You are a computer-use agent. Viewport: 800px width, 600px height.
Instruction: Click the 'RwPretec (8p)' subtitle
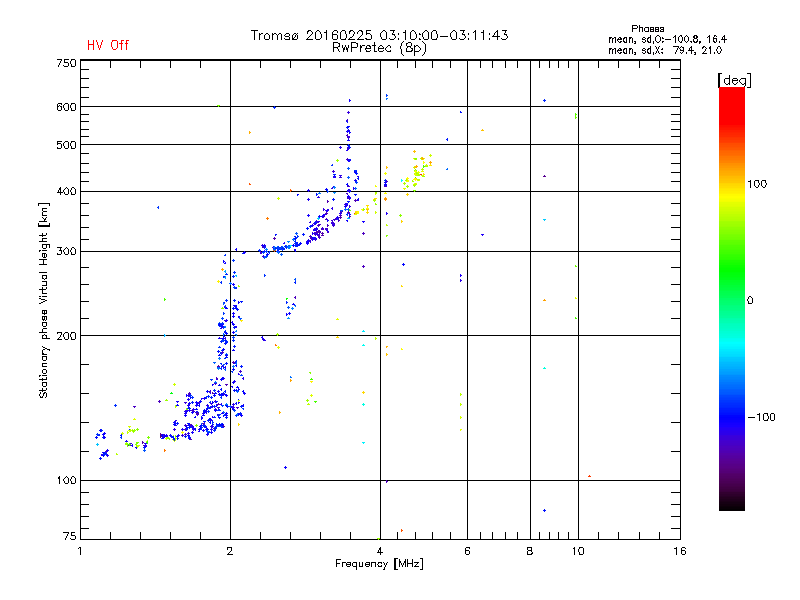tap(379, 48)
